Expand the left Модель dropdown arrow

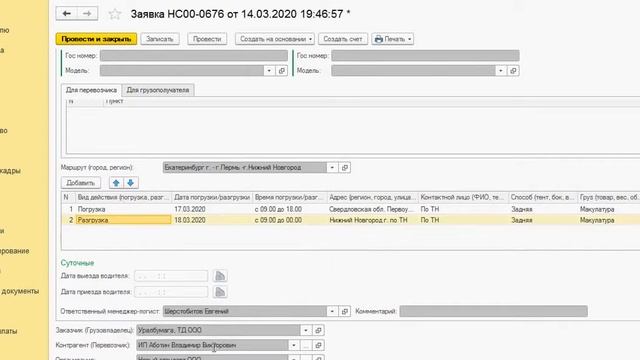pos(269,71)
